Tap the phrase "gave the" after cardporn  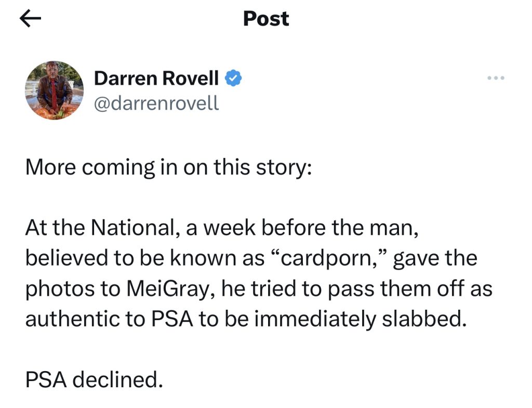coord(435,259)
